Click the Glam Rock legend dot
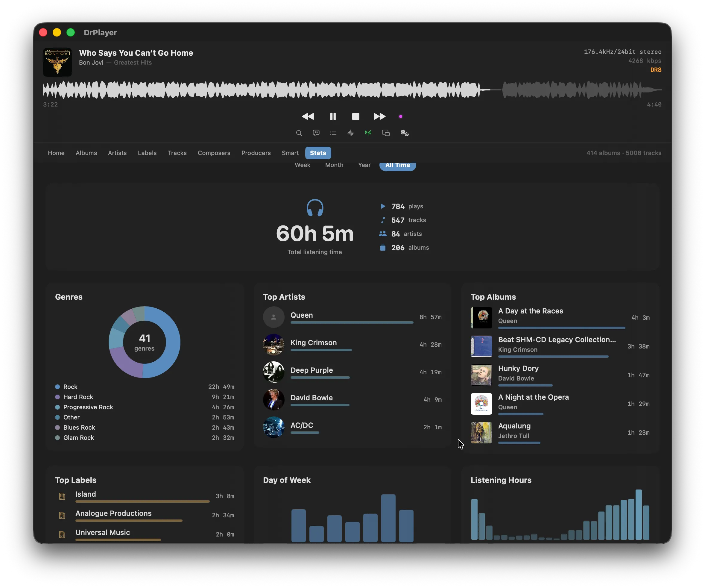Image resolution: width=705 pixels, height=588 pixels. click(57, 438)
